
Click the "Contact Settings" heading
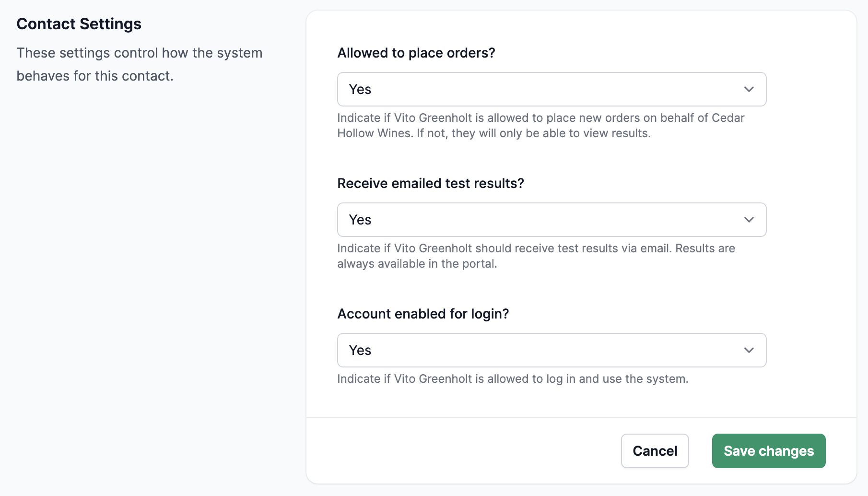tap(79, 24)
